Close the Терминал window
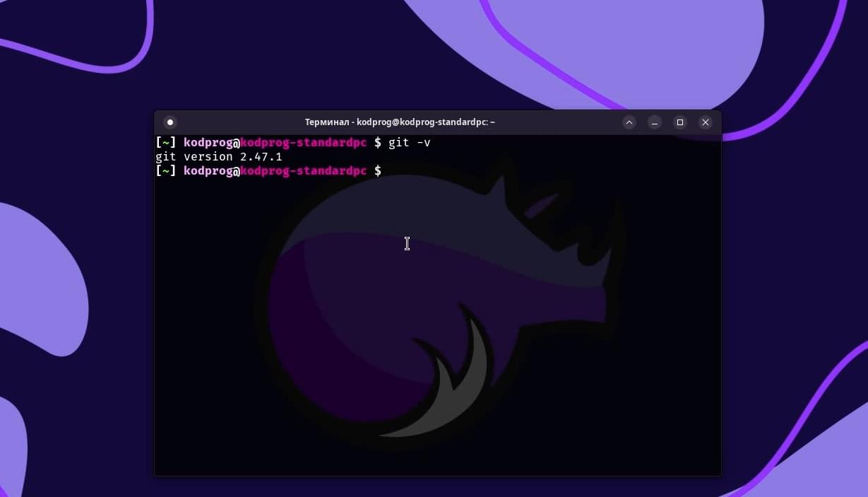The image size is (868, 497). [x=705, y=122]
